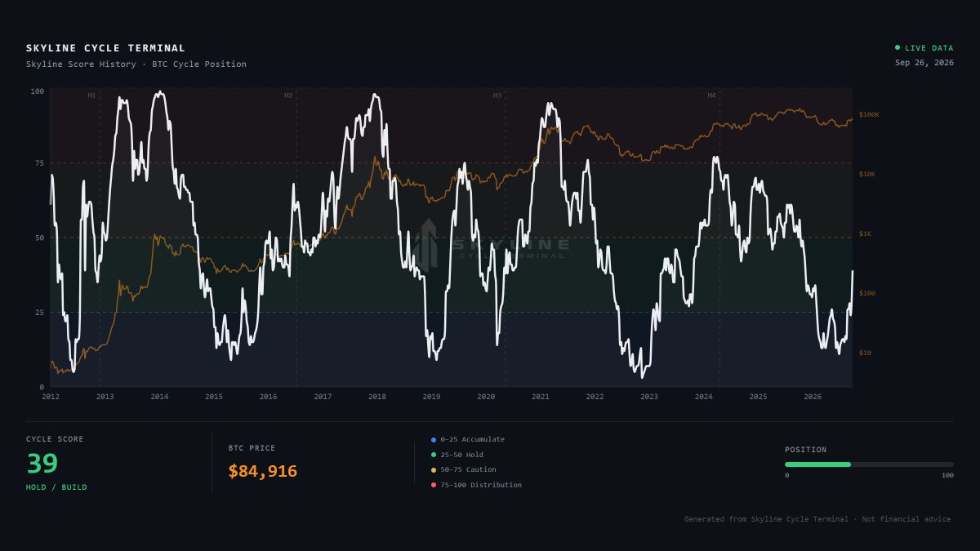
Task: Click the BTC PRICE heading
Action: (252, 448)
